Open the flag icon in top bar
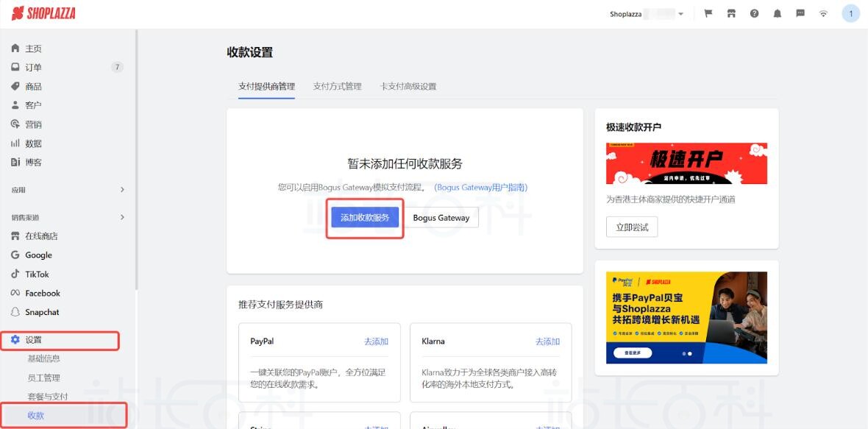868x429 pixels. click(708, 14)
